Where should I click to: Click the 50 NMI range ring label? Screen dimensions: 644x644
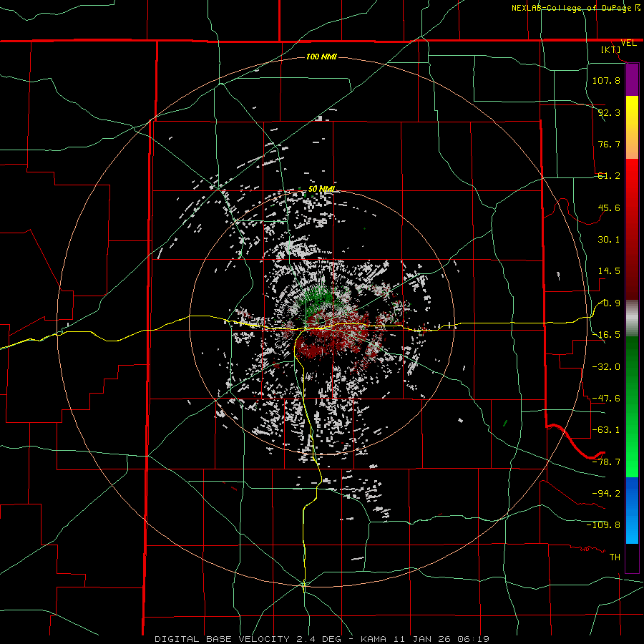[x=321, y=189]
